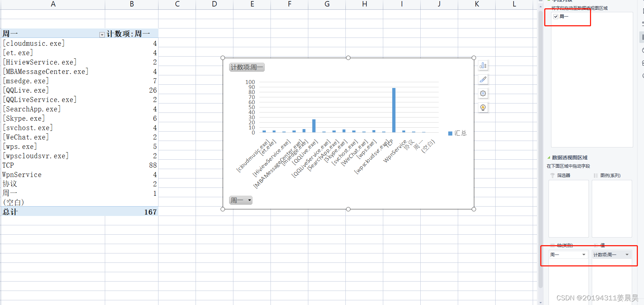644x305 pixels.
Task: Click the [QQLive.exe] bar in the chart
Action: tap(314, 126)
